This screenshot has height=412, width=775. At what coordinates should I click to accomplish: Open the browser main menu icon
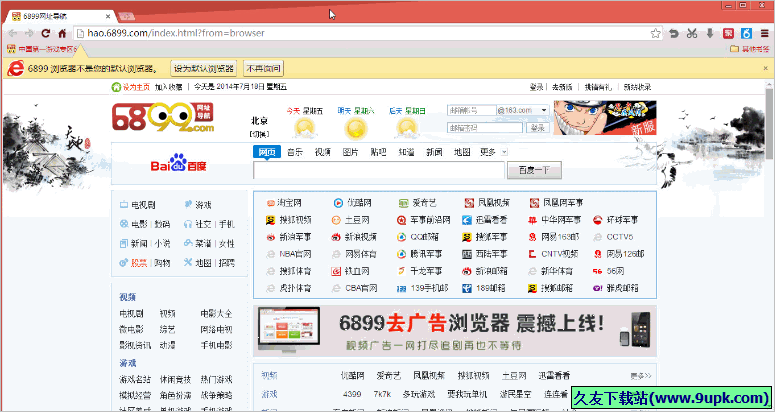764,34
